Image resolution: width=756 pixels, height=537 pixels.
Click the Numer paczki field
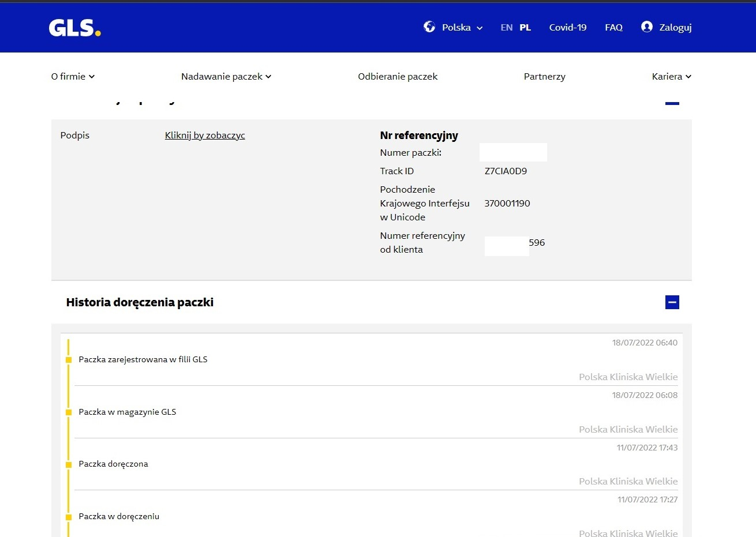pyautogui.click(x=513, y=152)
